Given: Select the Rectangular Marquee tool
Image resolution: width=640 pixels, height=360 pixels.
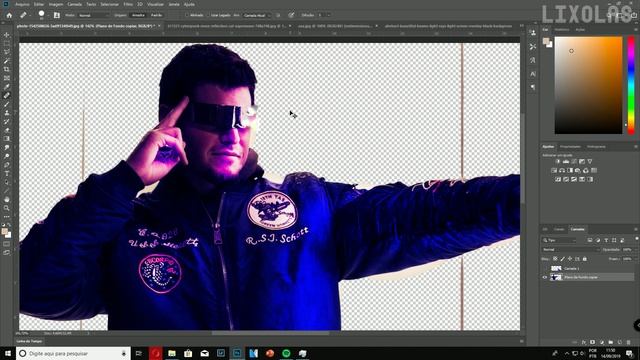Looking at the screenshot, I should 7,44.
